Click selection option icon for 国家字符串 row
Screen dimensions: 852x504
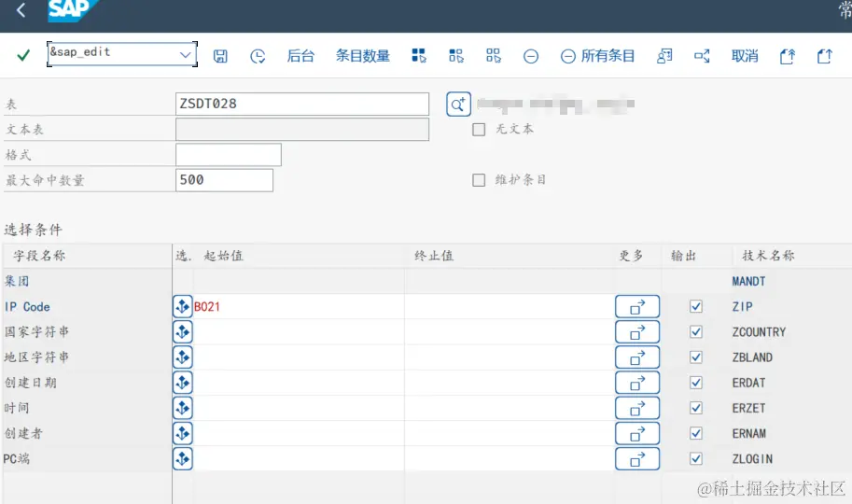point(183,331)
